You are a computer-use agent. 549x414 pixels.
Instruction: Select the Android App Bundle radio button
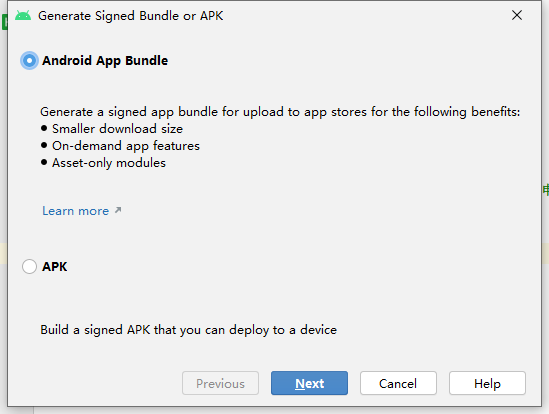point(29,61)
